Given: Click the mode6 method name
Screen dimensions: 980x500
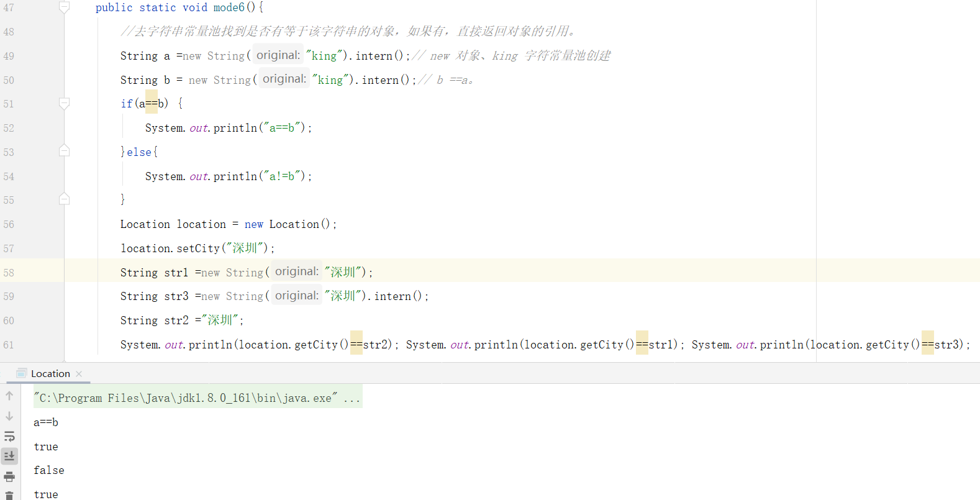Looking at the screenshot, I should coord(229,7).
